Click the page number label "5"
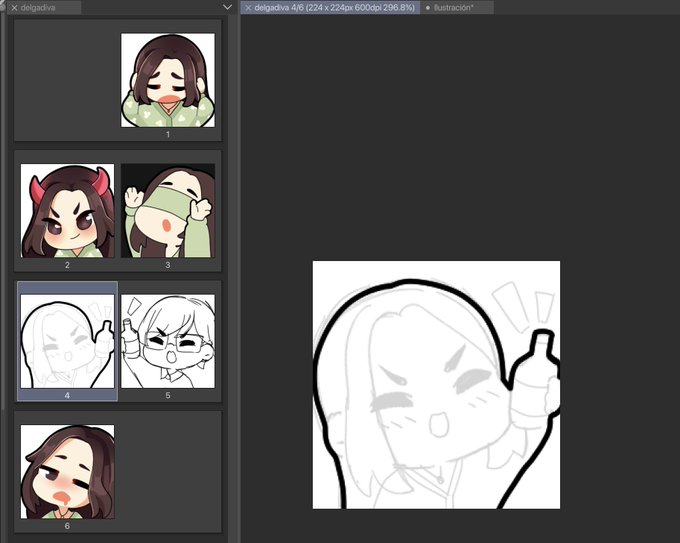 point(168,396)
